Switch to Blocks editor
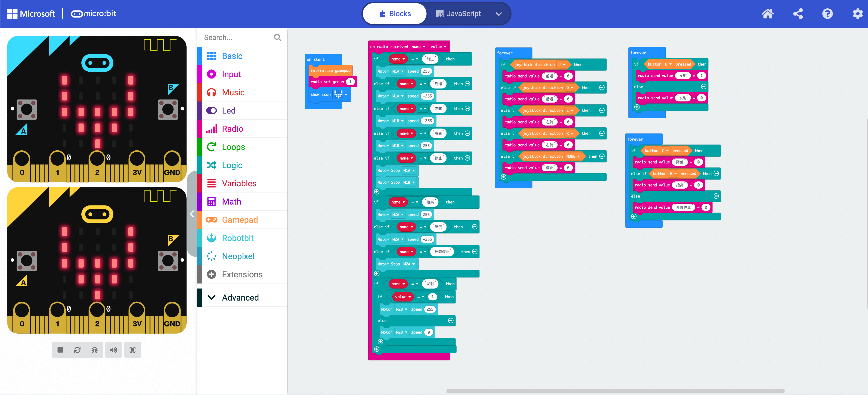The image size is (868, 395). (395, 14)
